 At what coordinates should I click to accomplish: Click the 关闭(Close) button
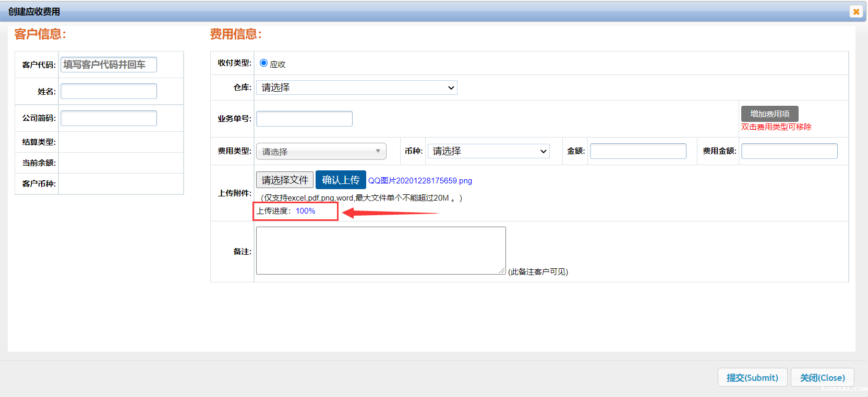click(x=822, y=377)
